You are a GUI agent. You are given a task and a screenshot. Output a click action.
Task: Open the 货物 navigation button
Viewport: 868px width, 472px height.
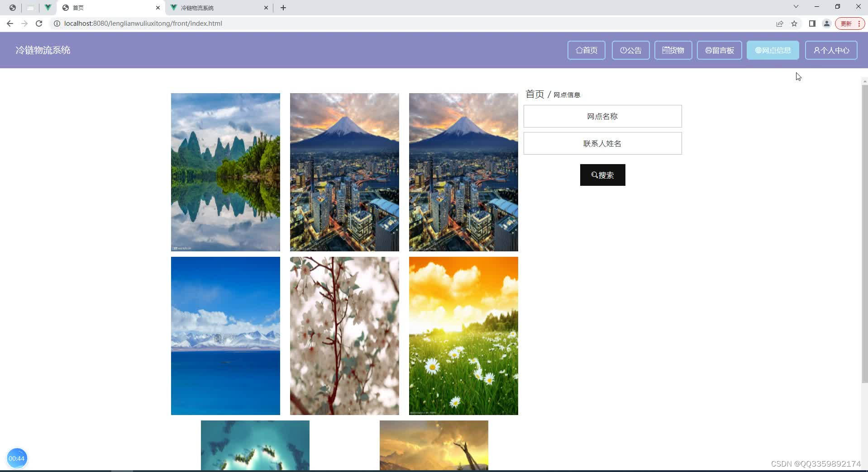tap(673, 50)
